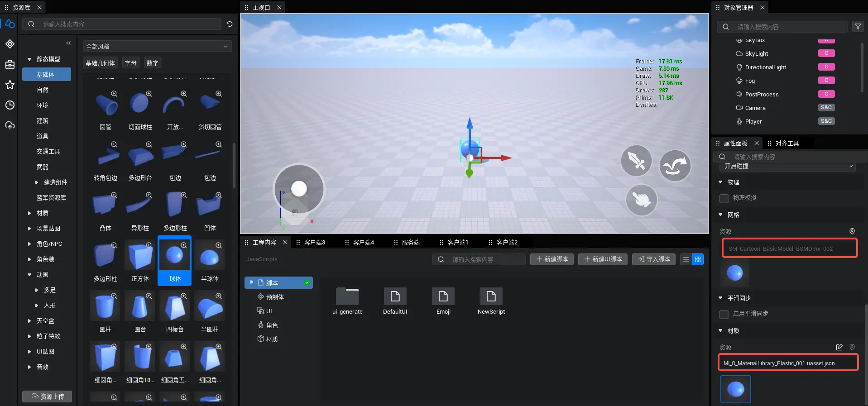868x406 pixels.
Task: Click the 新建脚本 button
Action: coord(552,259)
